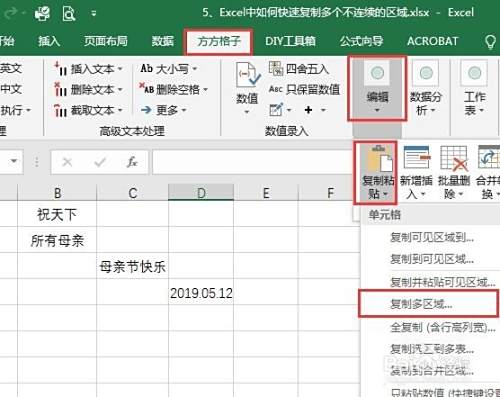Image resolution: width=500 pixels, height=397 pixels.
Task: Open the 执行 dropdown
Action: pyautogui.click(x=15, y=110)
